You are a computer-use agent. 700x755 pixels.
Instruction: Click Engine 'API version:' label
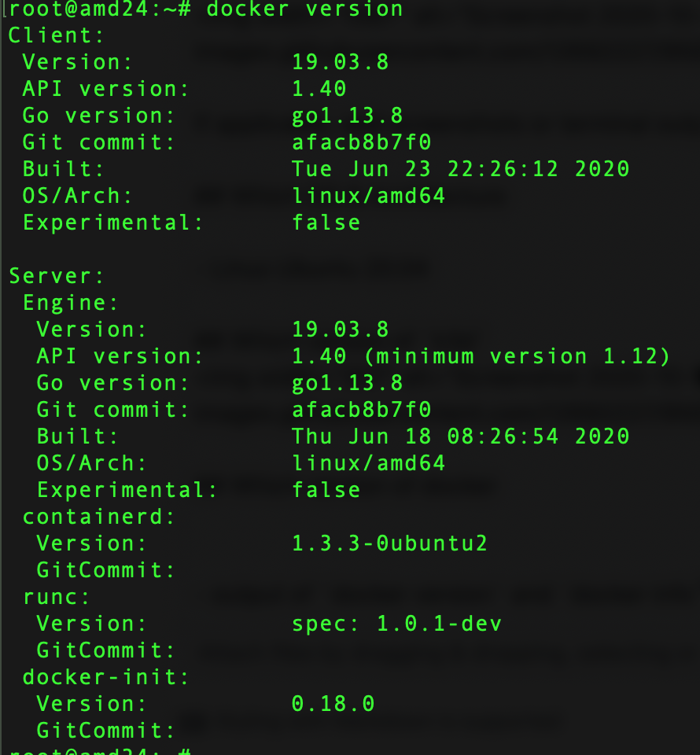coord(120,356)
